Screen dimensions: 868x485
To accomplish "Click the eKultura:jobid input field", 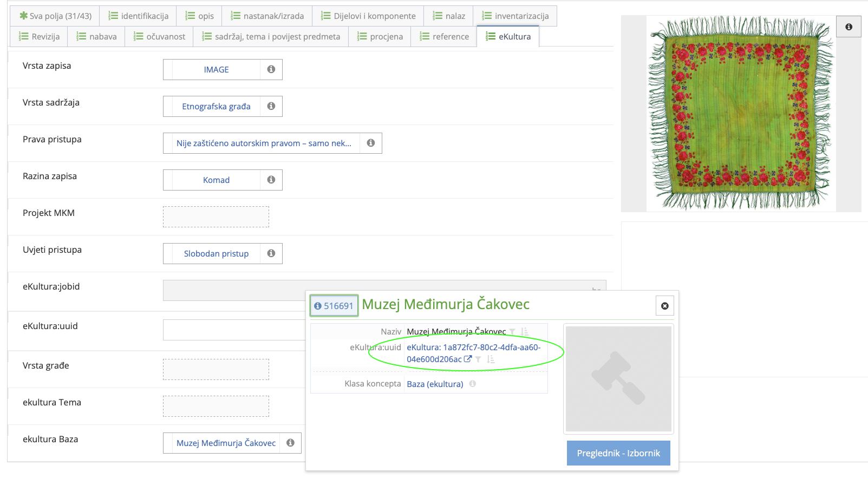I will click(384, 290).
